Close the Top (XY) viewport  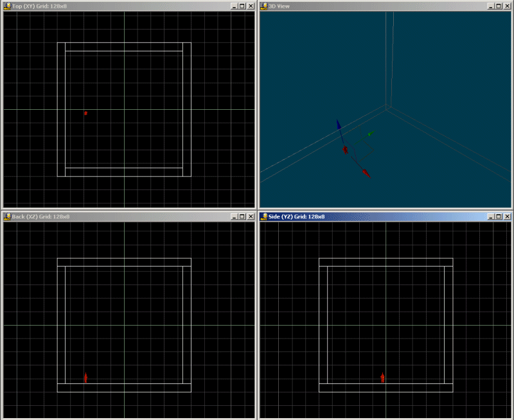coord(251,6)
